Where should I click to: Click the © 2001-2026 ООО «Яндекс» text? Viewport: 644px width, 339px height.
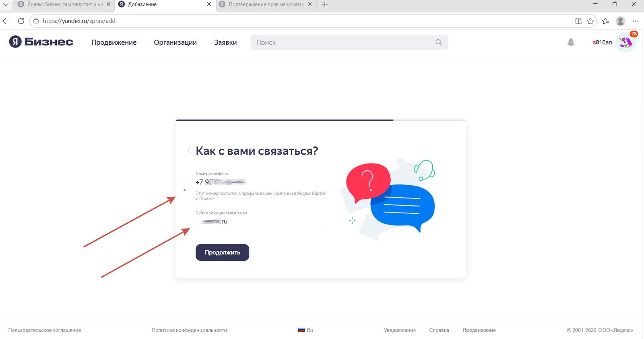[x=600, y=330]
